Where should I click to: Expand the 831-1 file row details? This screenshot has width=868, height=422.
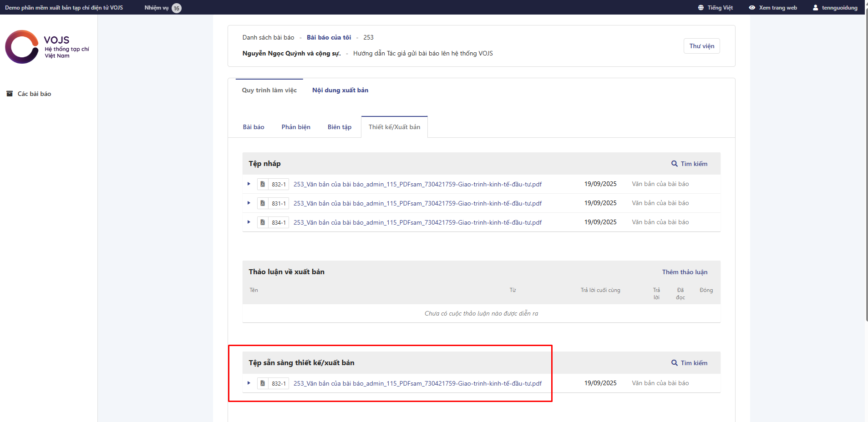249,203
